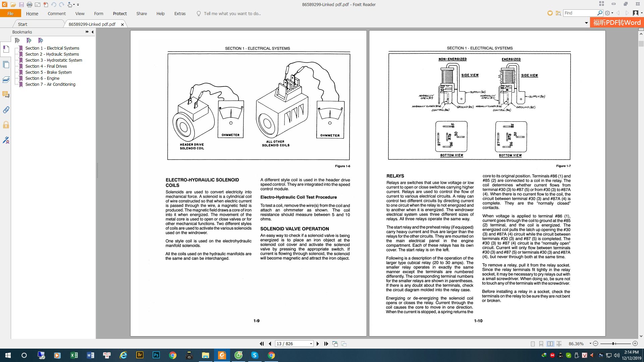Jump to Section 6 - Engine bookmark

pyautogui.click(x=42, y=78)
